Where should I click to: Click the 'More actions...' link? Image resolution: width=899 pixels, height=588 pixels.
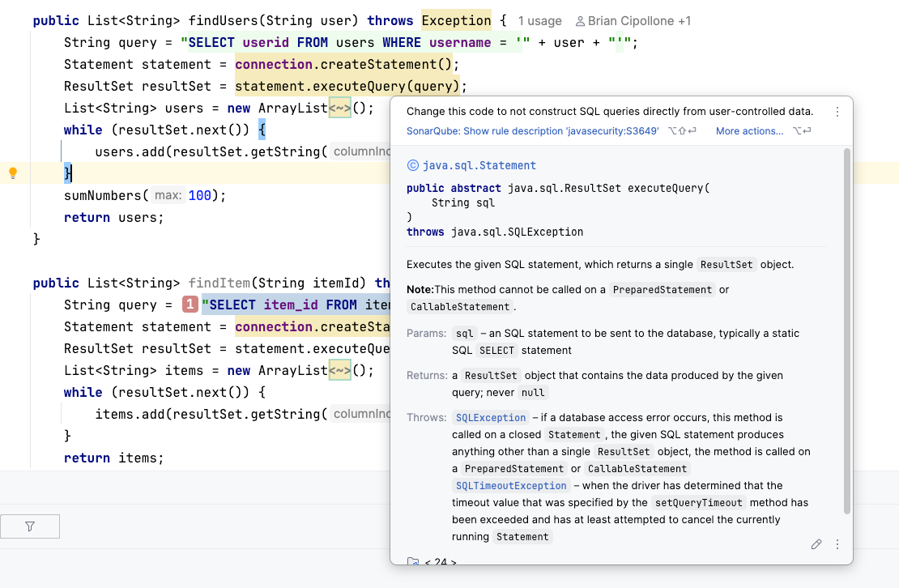[749, 131]
